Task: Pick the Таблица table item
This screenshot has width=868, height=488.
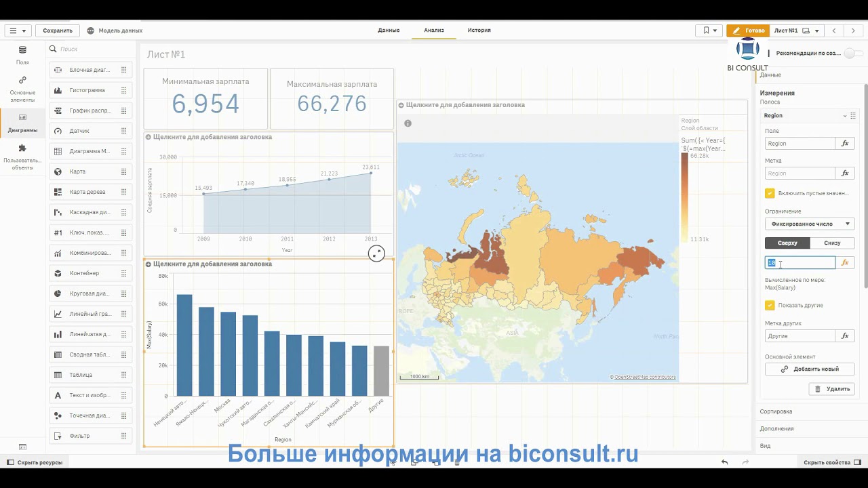Action: pos(91,375)
